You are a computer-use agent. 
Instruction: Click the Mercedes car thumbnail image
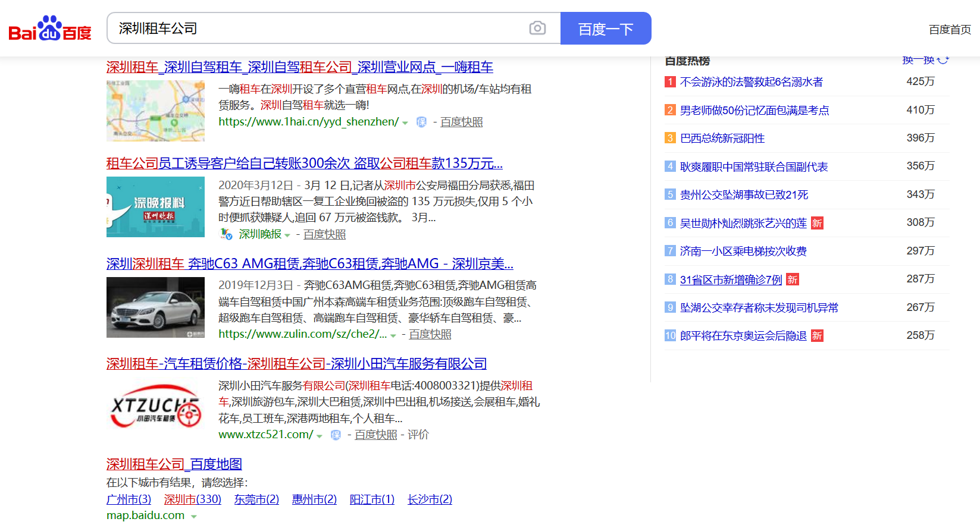pyautogui.click(x=155, y=307)
